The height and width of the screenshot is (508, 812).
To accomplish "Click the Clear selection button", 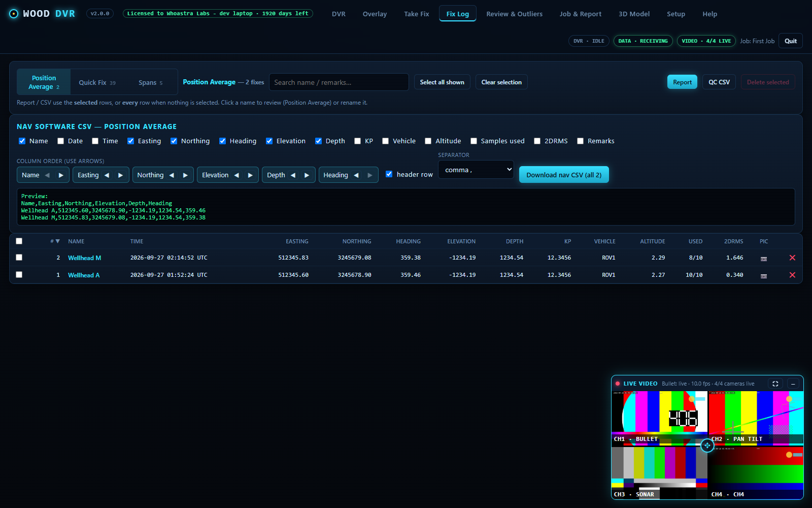I will coord(501,82).
